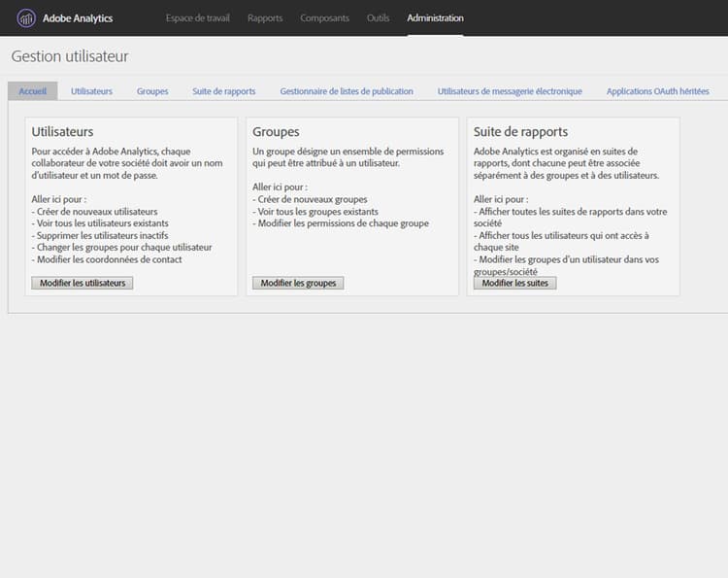Click '- Créer de nouveaux utilisateurs' text

pyautogui.click(x=95, y=212)
